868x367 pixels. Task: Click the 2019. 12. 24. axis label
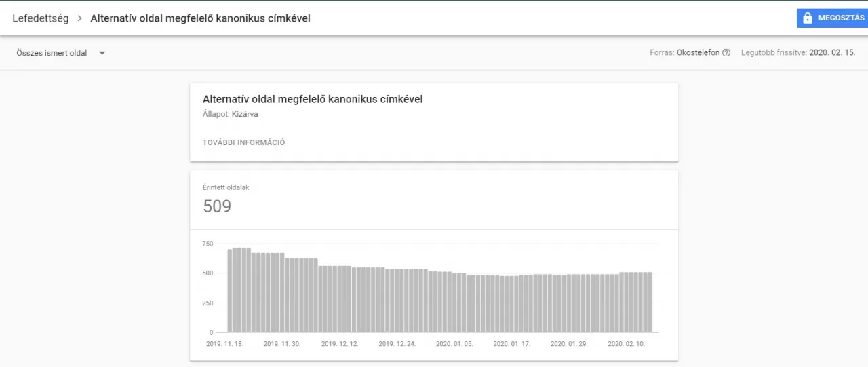click(397, 344)
